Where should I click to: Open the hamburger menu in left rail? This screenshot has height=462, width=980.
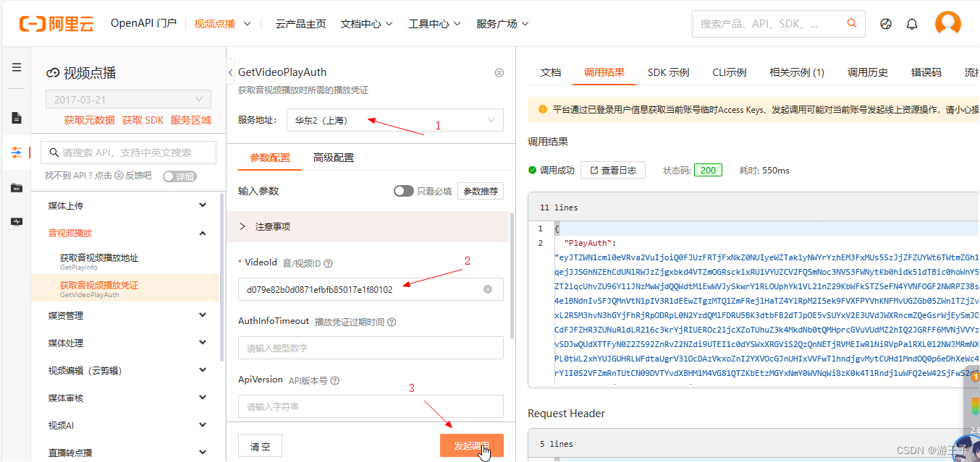tap(16, 67)
